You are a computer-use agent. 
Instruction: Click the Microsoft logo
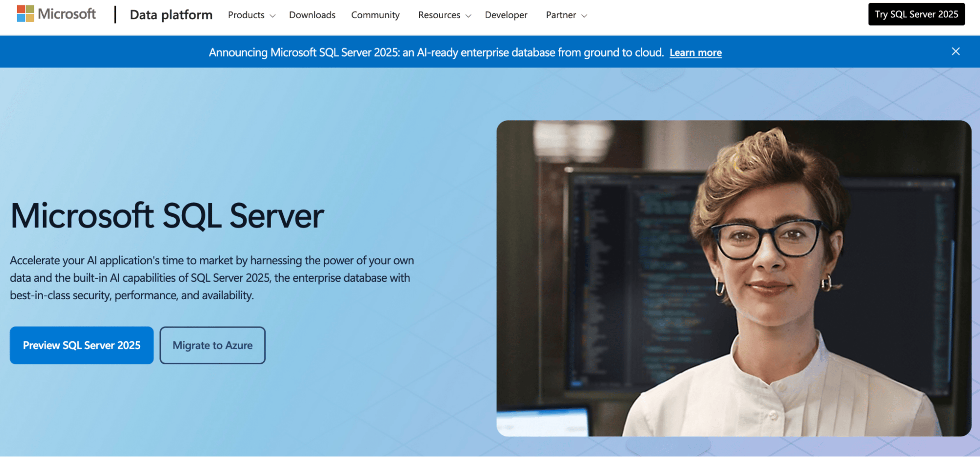(x=56, y=14)
